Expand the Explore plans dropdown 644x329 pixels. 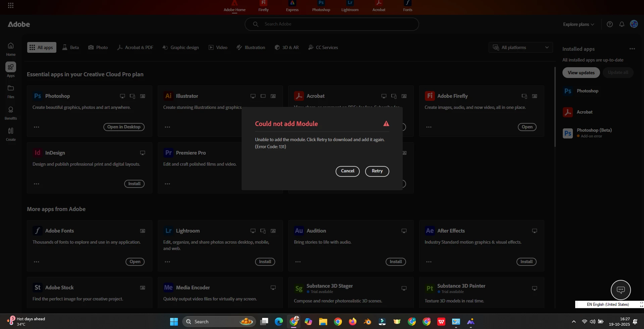pos(579,24)
